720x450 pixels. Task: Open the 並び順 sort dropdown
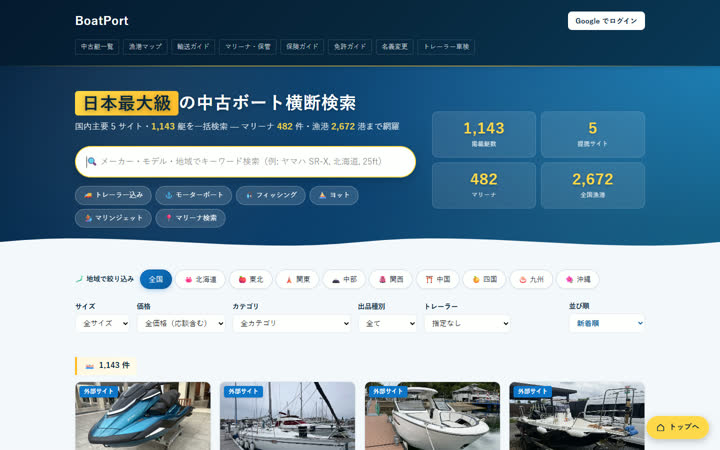point(607,323)
